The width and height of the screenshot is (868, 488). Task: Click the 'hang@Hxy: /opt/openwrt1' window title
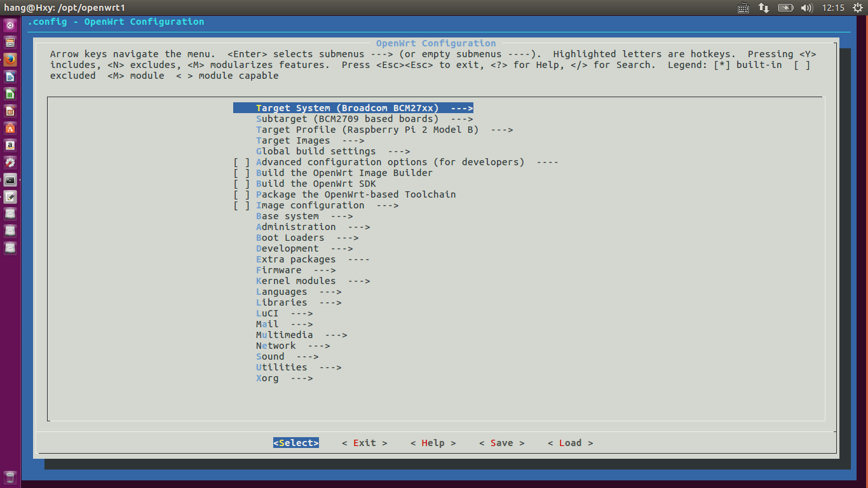pos(65,8)
